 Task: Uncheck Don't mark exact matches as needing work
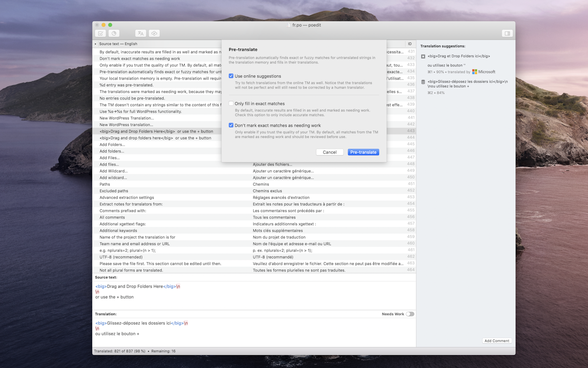pos(231,125)
